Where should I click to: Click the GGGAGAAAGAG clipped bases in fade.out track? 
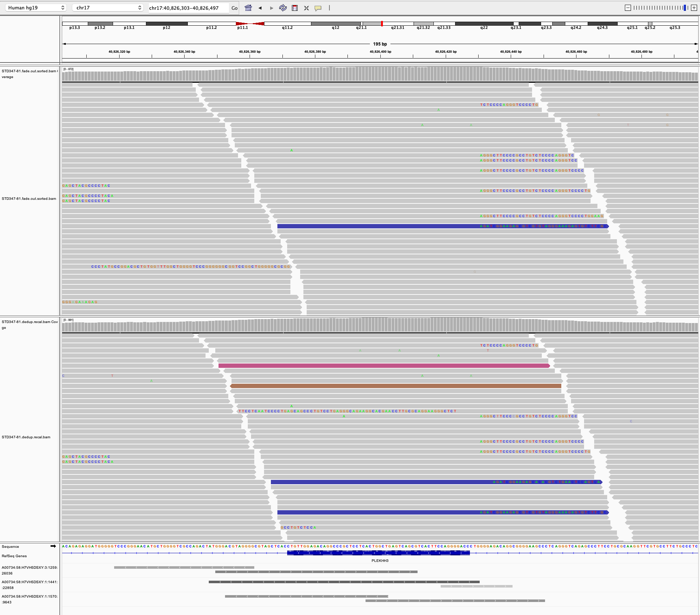(80, 302)
